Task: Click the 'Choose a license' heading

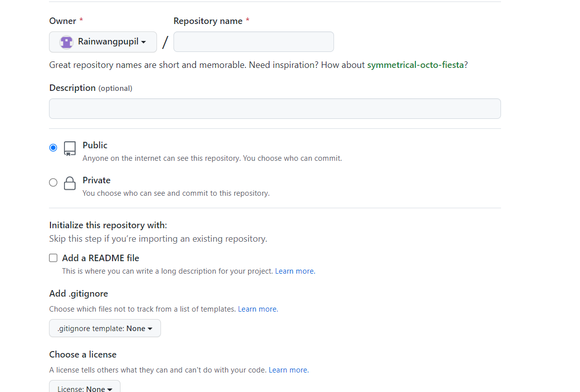Action: click(x=83, y=355)
